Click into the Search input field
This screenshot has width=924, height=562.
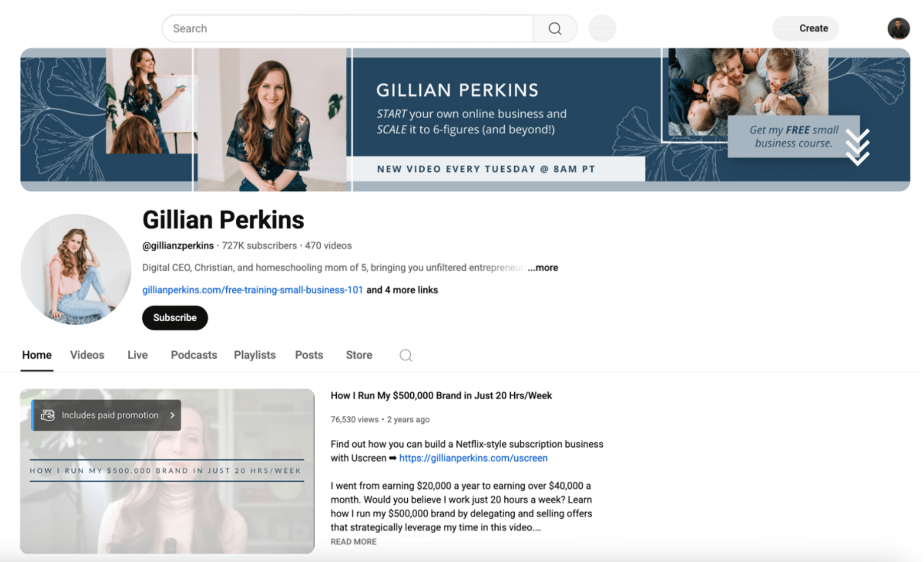click(347, 29)
